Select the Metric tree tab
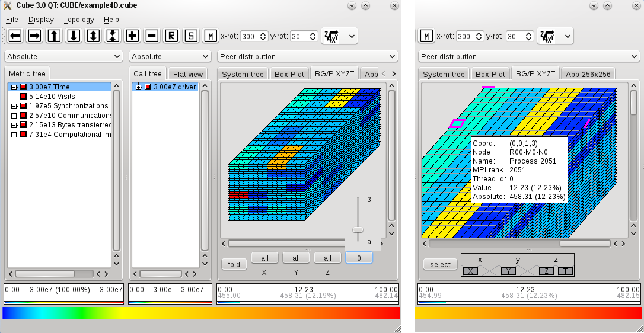Screen dimensions: 644x333 pyautogui.click(x=27, y=74)
